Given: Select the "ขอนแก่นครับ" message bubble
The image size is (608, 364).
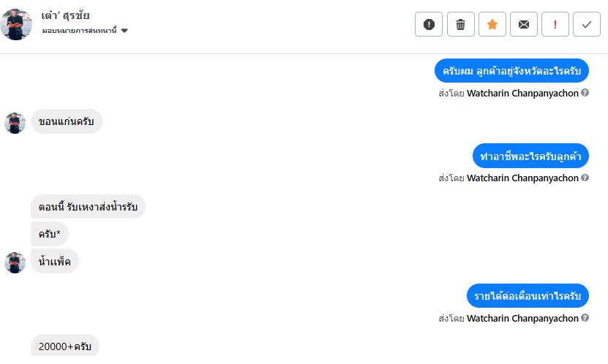Looking at the screenshot, I should coord(66,121).
